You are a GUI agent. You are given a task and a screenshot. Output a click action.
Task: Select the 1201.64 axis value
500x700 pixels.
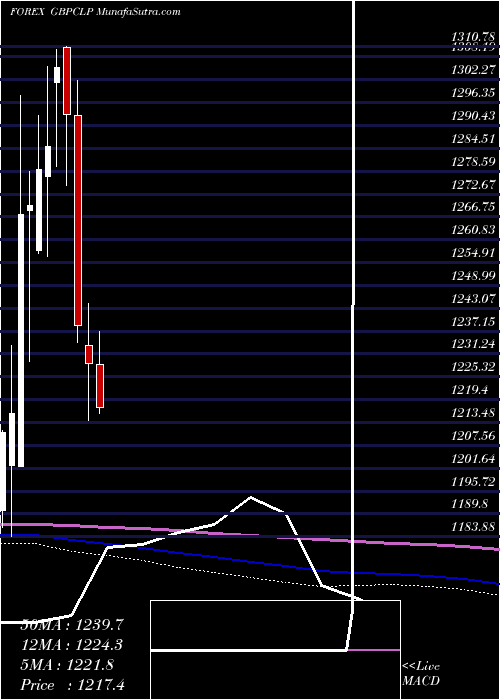tap(473, 458)
